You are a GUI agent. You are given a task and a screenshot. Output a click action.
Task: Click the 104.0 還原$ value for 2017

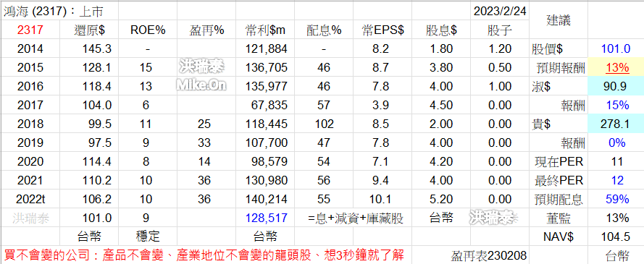[97, 106]
